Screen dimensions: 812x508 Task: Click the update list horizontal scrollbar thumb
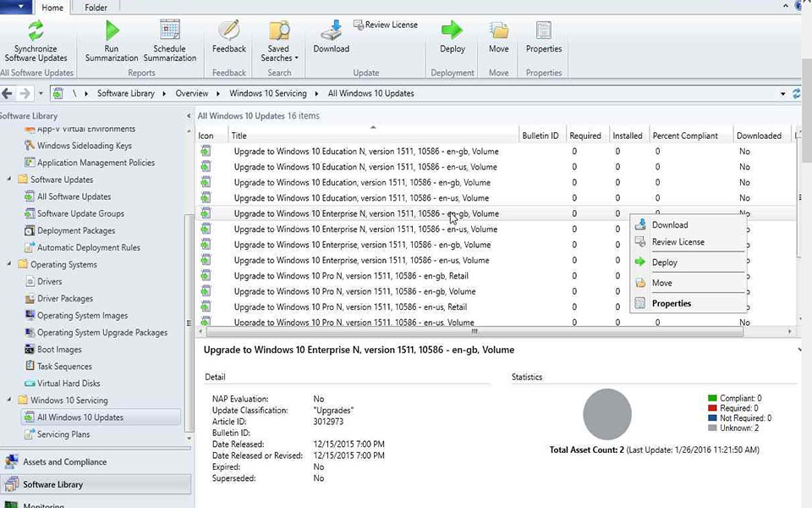click(475, 332)
